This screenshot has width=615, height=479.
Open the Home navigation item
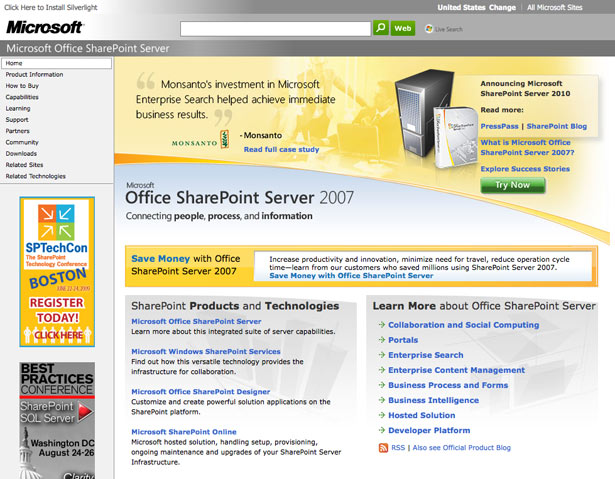point(56,63)
